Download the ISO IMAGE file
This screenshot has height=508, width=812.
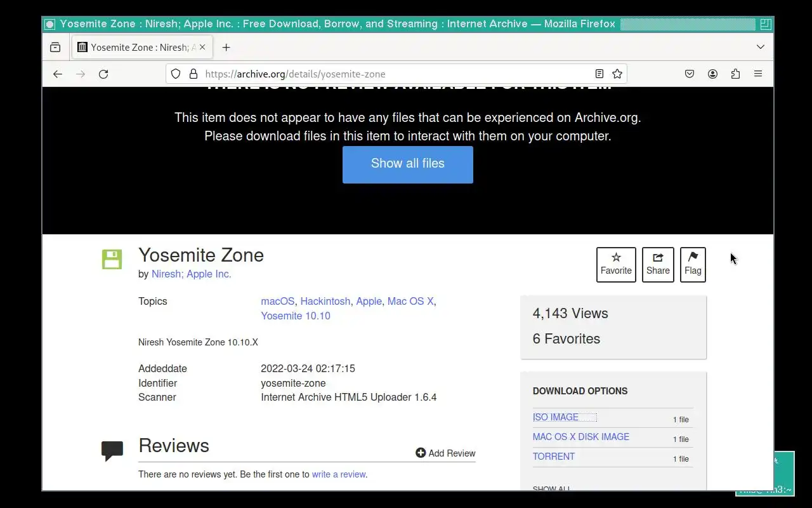[556, 417]
